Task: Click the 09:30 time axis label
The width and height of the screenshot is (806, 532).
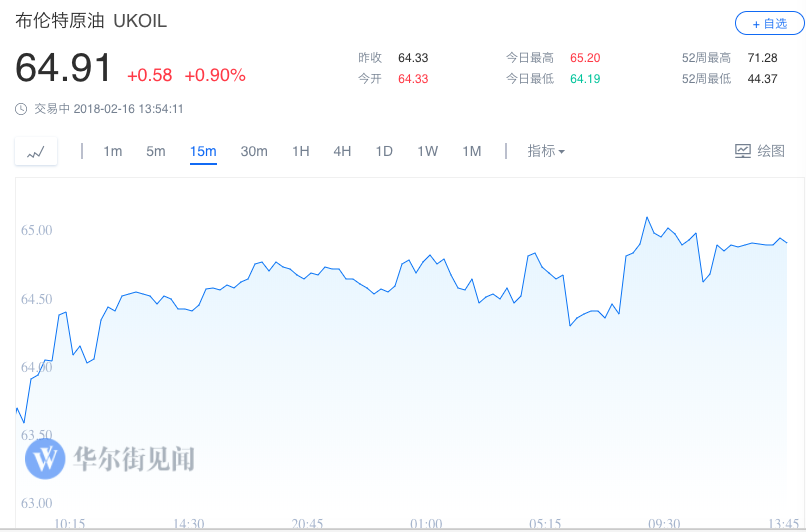Action: 664,524
